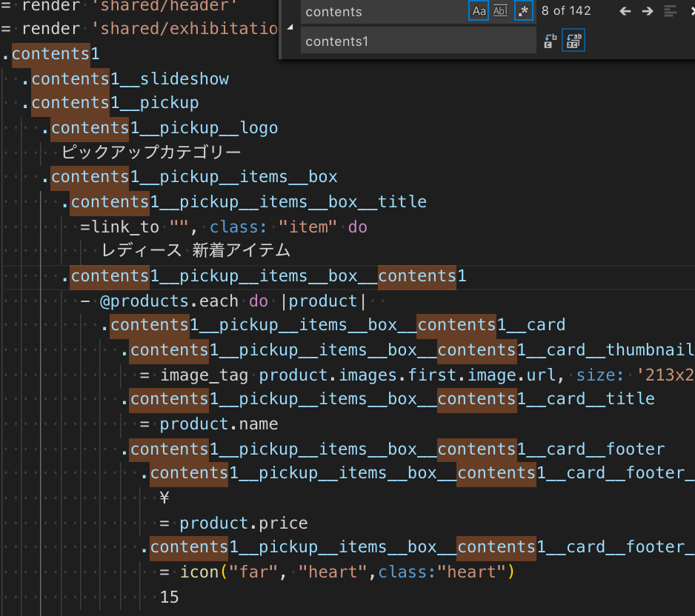Toggle Find in Selection icon

[670, 11]
